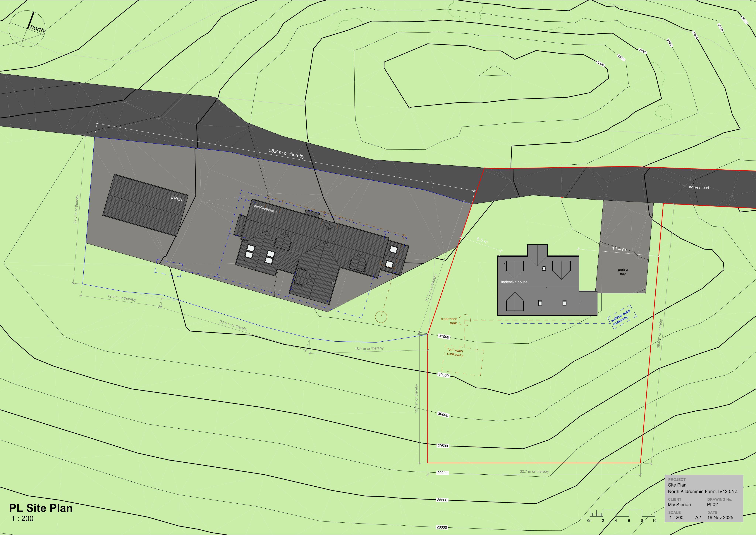Viewport: 756px width, 535px height.
Task: Select the '21.1 m or thereby' dimension text
Action: pyautogui.click(x=431, y=287)
